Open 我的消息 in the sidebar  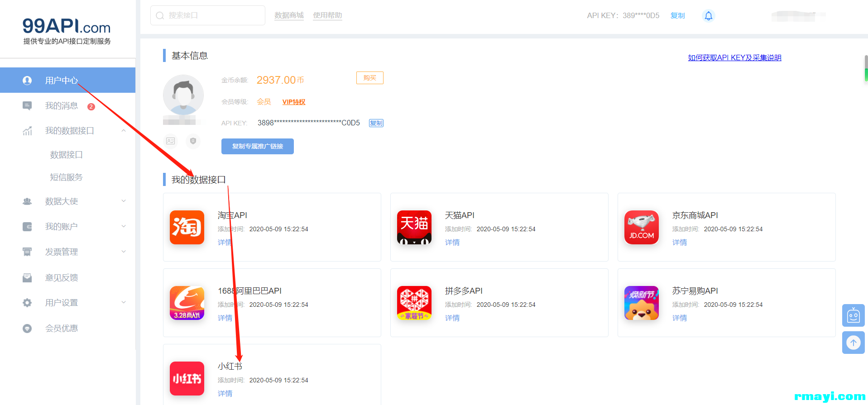tap(62, 106)
